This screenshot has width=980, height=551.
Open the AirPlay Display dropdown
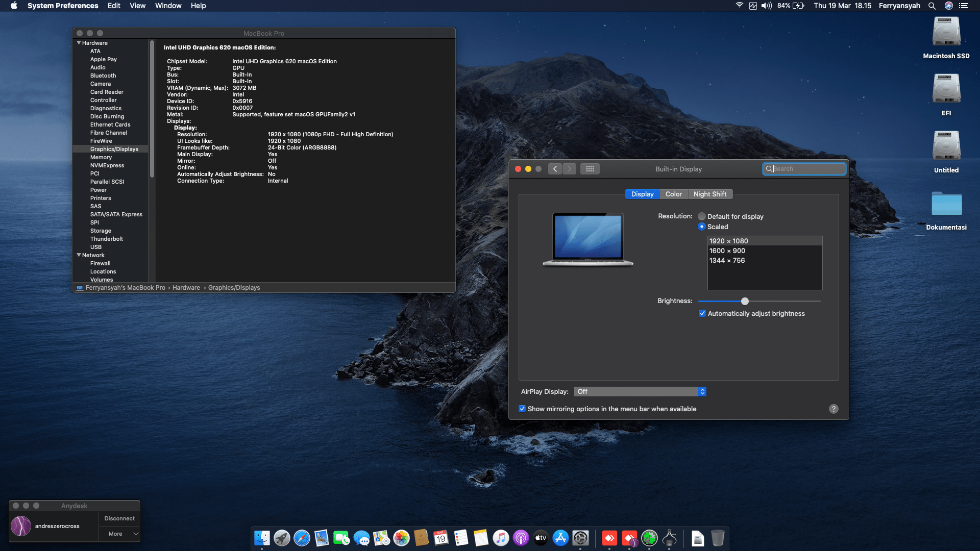(x=640, y=391)
